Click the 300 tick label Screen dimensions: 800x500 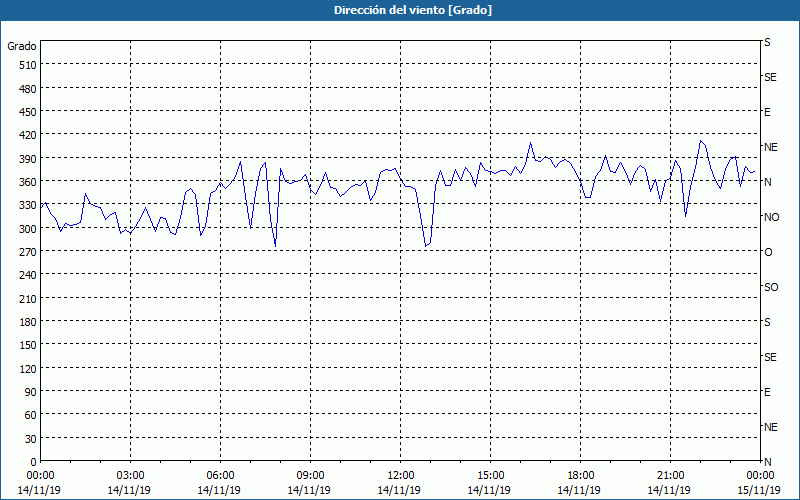coord(28,229)
